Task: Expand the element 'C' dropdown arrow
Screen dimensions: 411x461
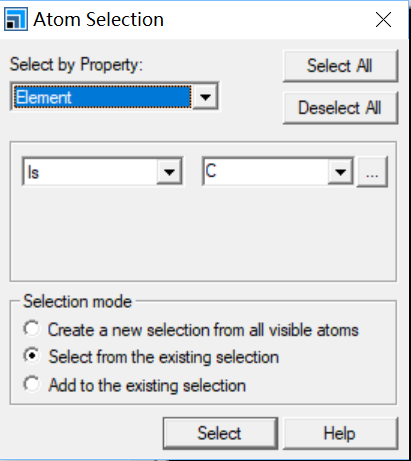Action: pyautogui.click(x=340, y=172)
